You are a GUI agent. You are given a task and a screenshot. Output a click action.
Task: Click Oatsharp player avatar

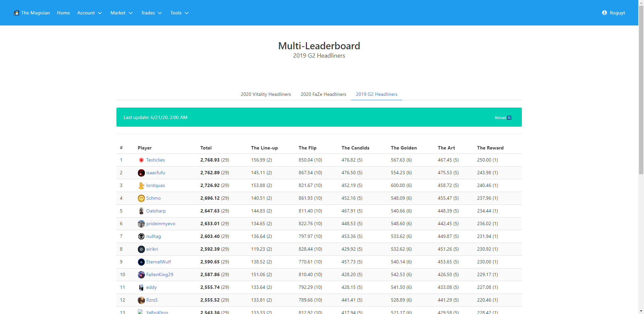click(x=141, y=211)
